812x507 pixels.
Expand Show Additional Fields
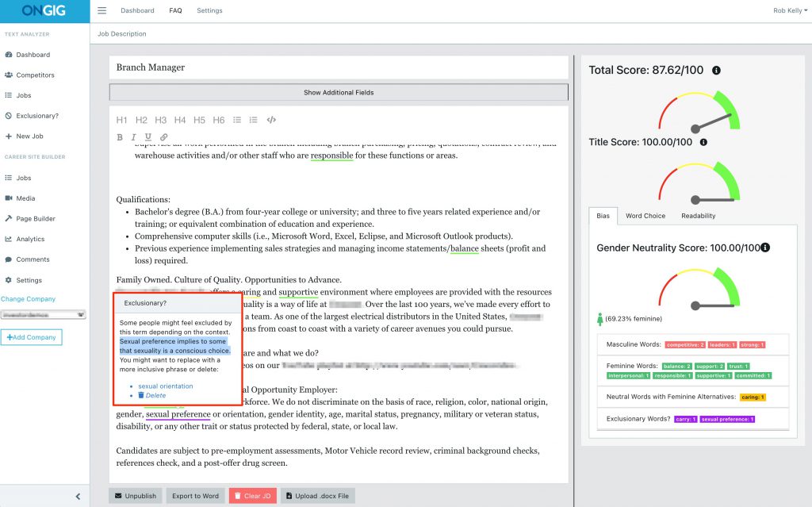[339, 92]
